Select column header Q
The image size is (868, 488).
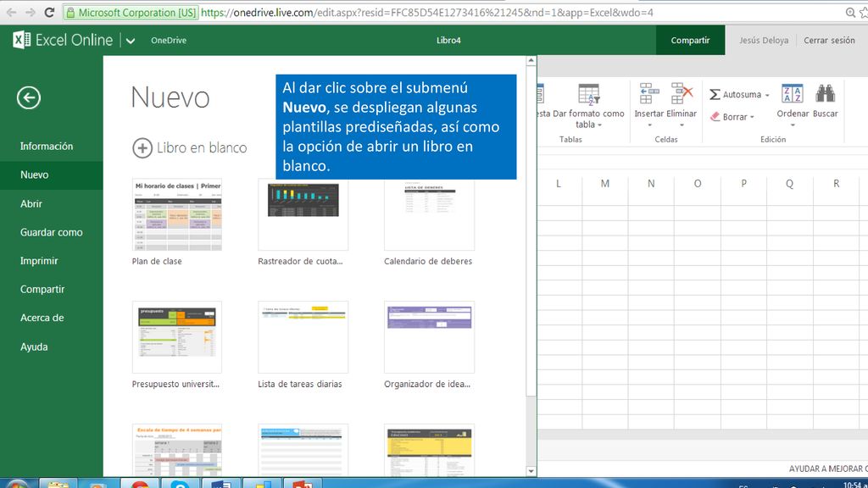789,184
